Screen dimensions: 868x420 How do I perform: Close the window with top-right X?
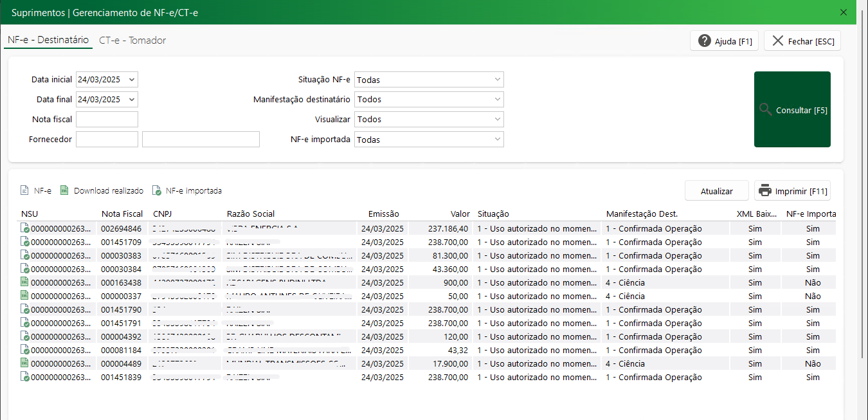(844, 12)
